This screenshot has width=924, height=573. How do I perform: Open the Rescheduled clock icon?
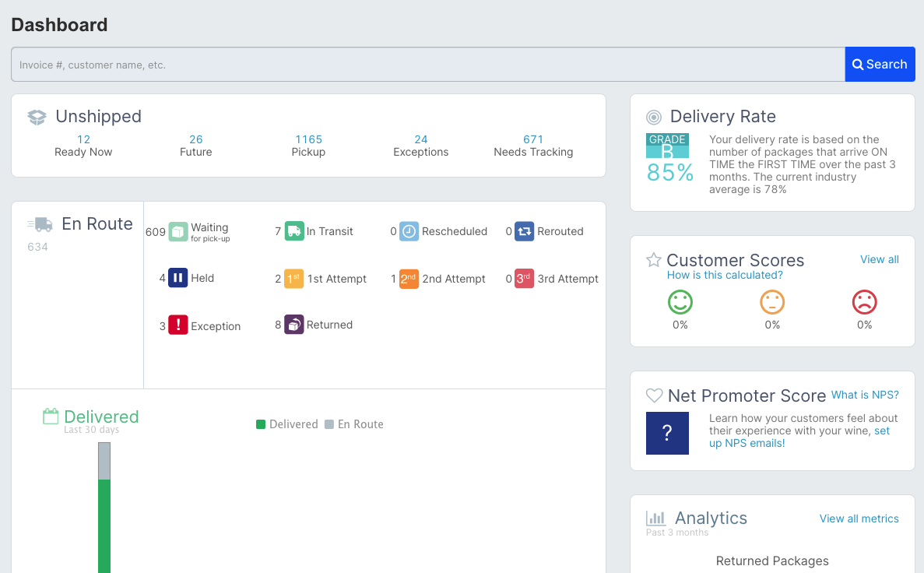[x=409, y=231]
